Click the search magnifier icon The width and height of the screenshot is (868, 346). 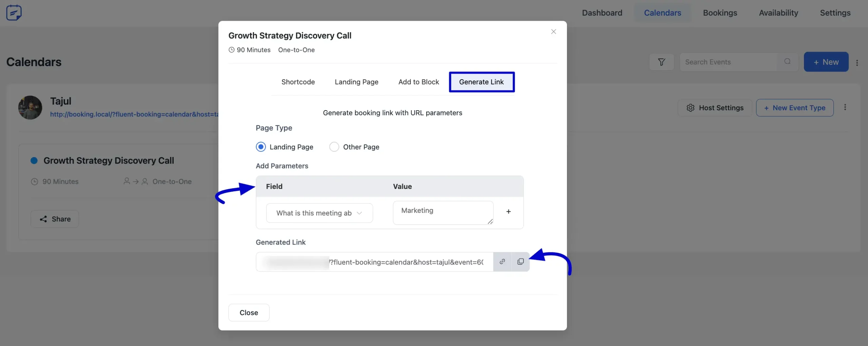[x=787, y=62]
